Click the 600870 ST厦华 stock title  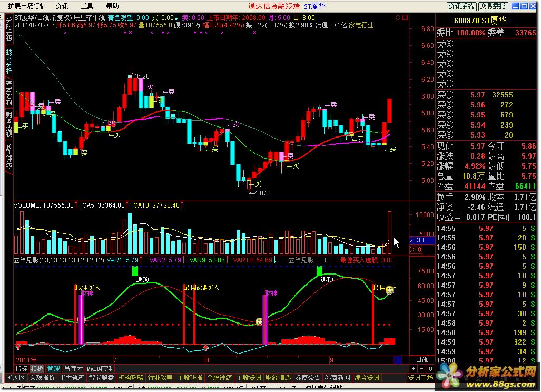coord(480,21)
